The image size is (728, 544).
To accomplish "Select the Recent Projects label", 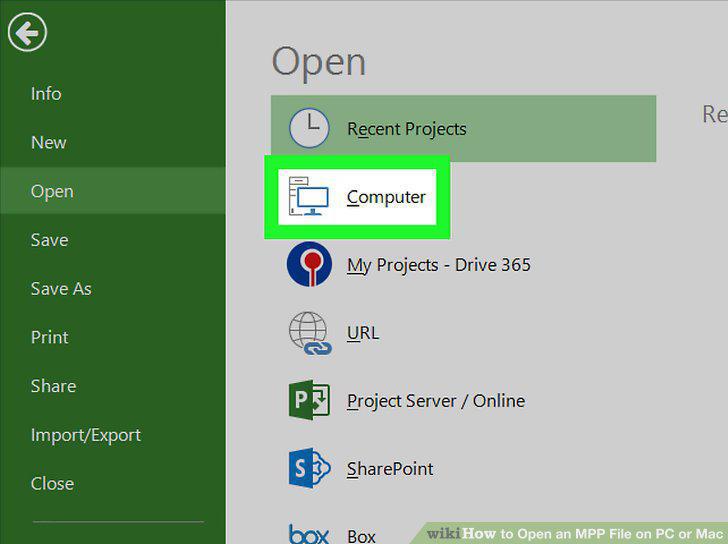I will [x=407, y=129].
